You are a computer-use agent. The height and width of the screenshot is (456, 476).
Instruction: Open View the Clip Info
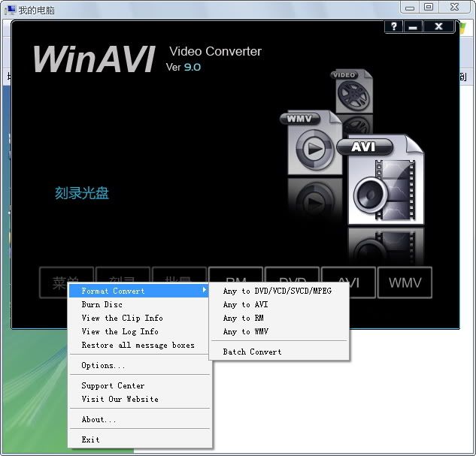[122, 318]
